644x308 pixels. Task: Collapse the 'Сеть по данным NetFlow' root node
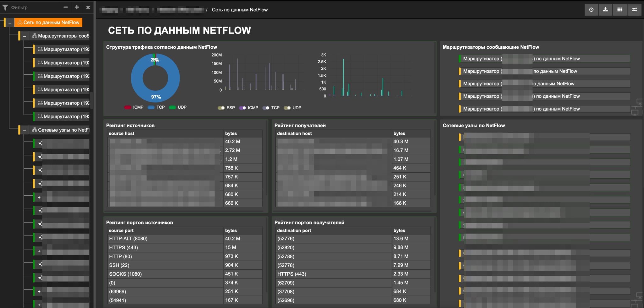(x=10, y=23)
